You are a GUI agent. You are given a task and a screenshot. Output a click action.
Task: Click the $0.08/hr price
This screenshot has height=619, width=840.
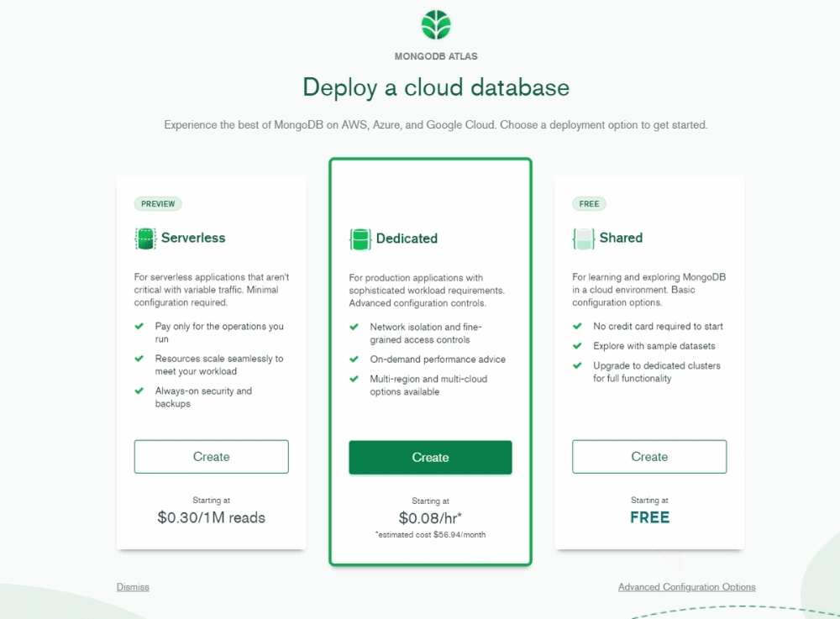pyautogui.click(x=430, y=518)
